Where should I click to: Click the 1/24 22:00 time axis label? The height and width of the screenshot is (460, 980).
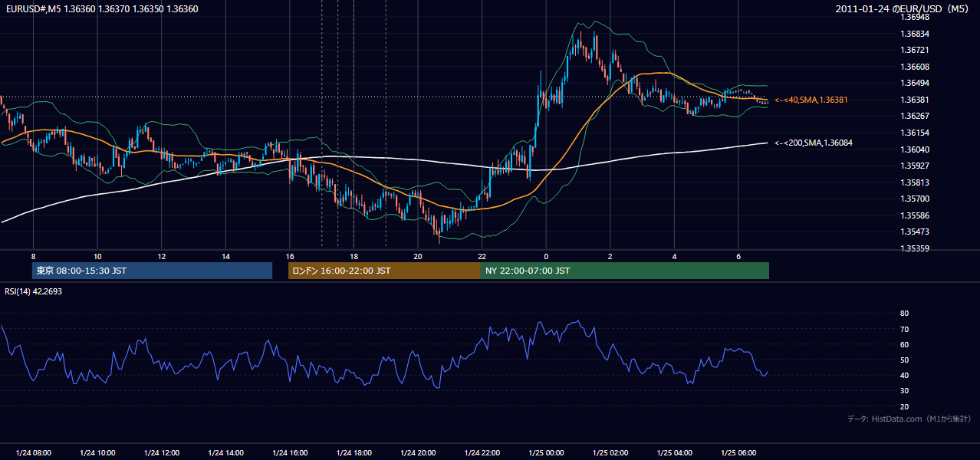pyautogui.click(x=481, y=452)
